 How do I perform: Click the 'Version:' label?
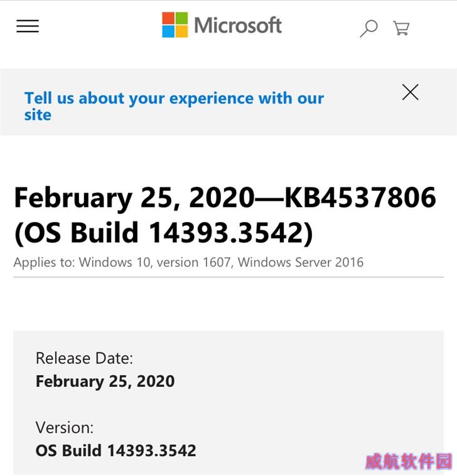tap(65, 428)
